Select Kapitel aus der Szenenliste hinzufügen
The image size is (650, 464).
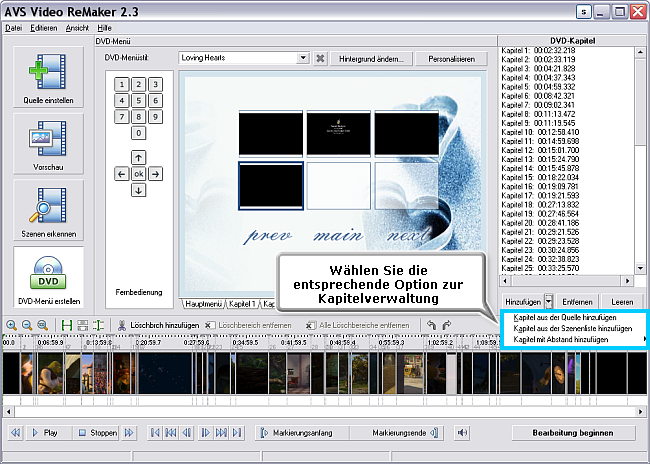[x=572, y=328]
